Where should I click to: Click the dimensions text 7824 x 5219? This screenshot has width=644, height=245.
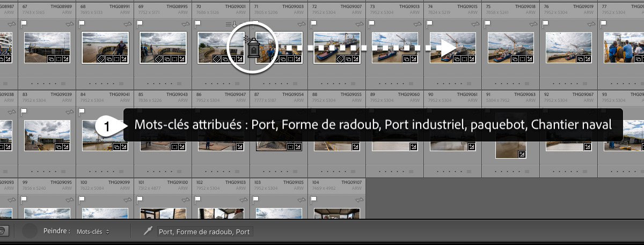(x=439, y=11)
